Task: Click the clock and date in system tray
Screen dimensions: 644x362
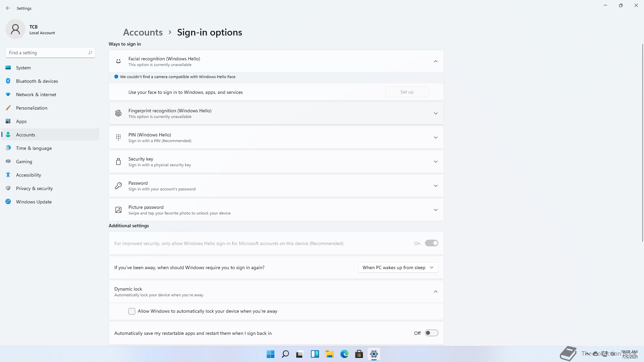Action: pyautogui.click(x=630, y=354)
